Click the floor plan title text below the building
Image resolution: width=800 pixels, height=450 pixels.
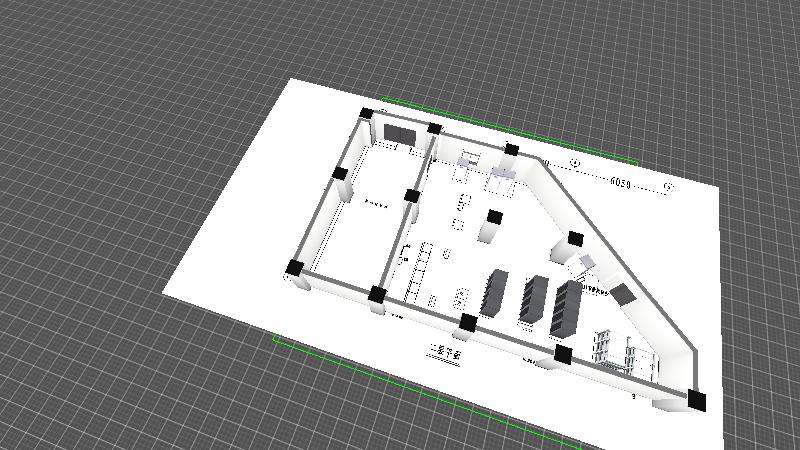(x=446, y=352)
